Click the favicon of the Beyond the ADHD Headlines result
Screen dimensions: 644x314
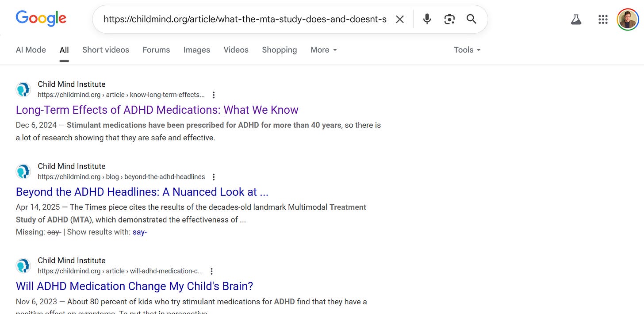click(23, 171)
